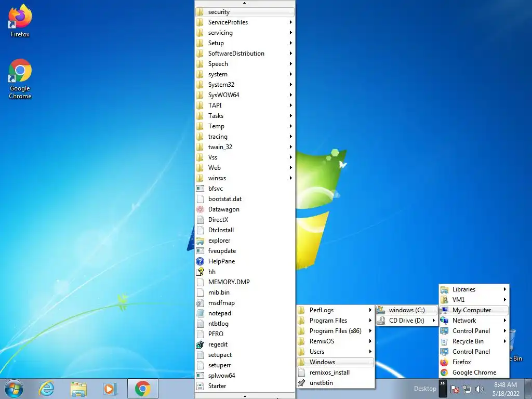
Task: Select PerfLogs folder entry
Action: coord(335,310)
